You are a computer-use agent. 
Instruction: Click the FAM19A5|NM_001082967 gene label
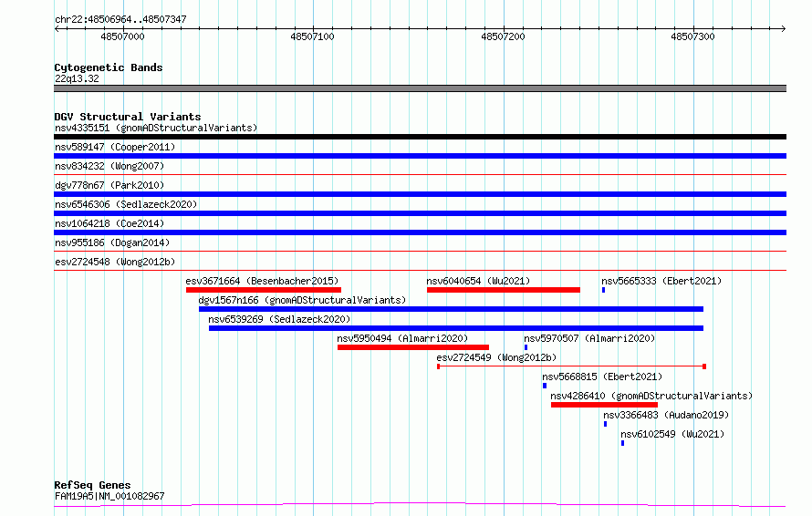(109, 496)
